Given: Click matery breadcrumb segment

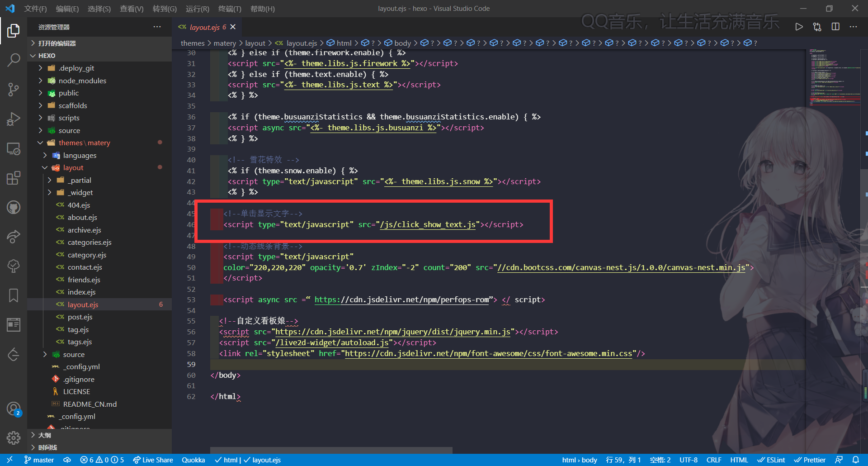Looking at the screenshot, I should (225, 43).
